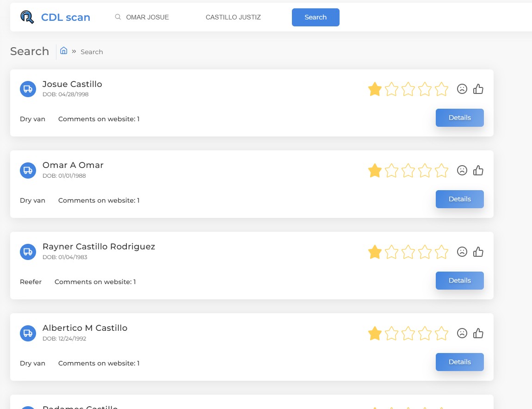Open Details for Josue Castillo

coord(459,118)
